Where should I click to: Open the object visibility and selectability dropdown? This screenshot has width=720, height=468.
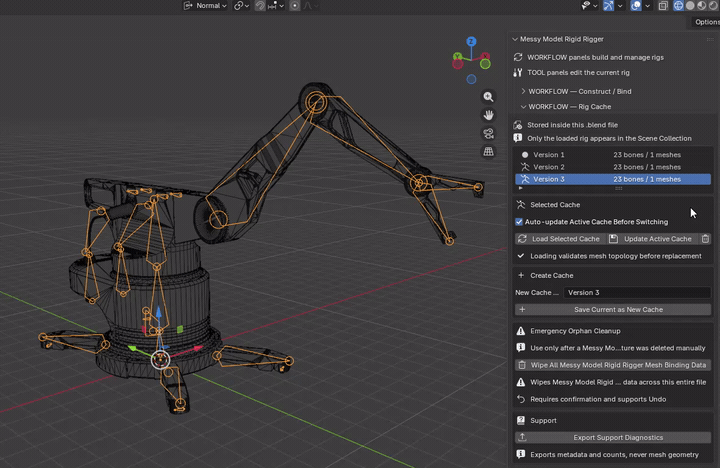[589, 6]
